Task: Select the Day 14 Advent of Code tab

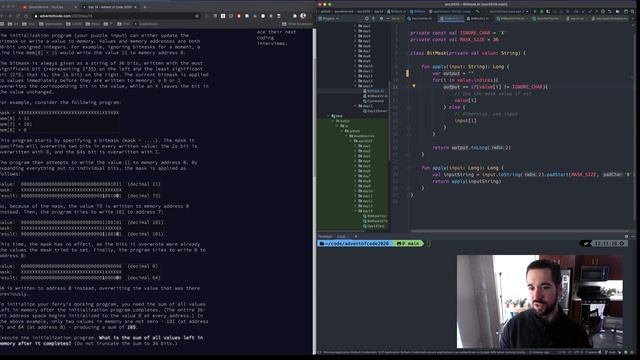Action: (x=109, y=7)
